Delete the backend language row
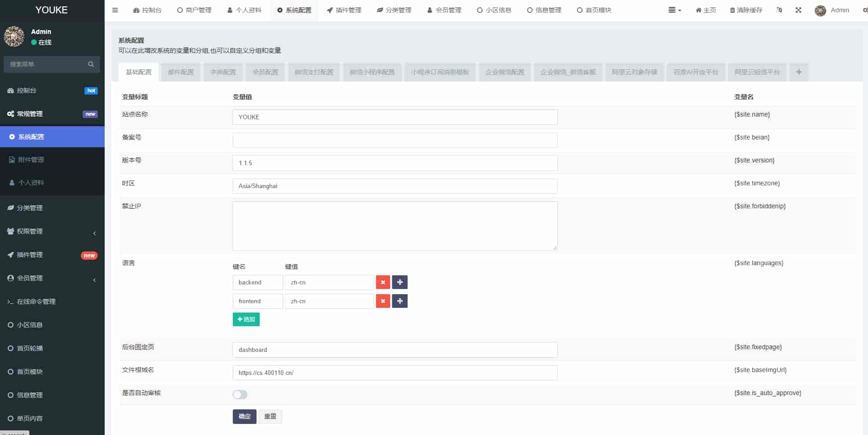 tap(383, 282)
